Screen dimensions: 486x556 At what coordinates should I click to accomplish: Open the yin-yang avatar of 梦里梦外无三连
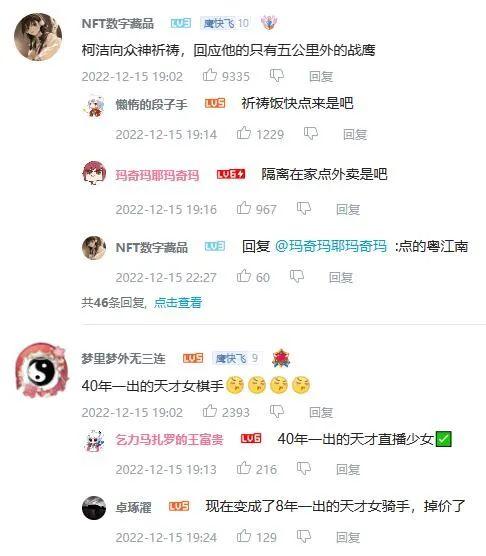pyautogui.click(x=42, y=370)
